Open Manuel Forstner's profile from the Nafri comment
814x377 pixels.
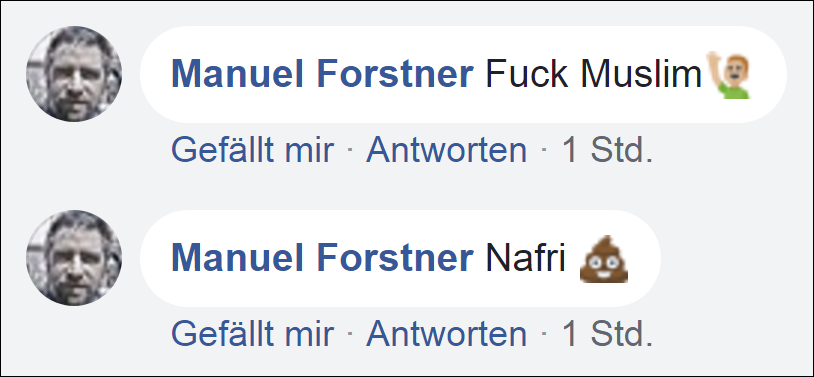pos(322,259)
